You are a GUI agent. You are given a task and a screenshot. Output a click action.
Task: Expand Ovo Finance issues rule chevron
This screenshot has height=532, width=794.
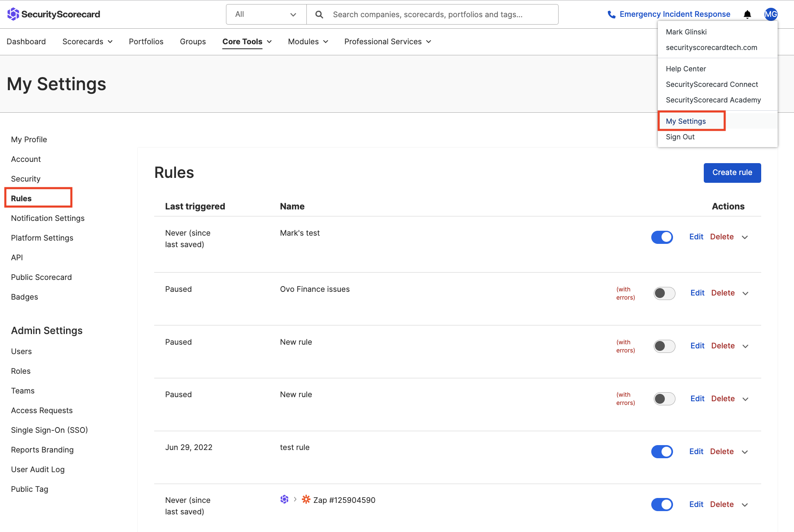coord(746,293)
